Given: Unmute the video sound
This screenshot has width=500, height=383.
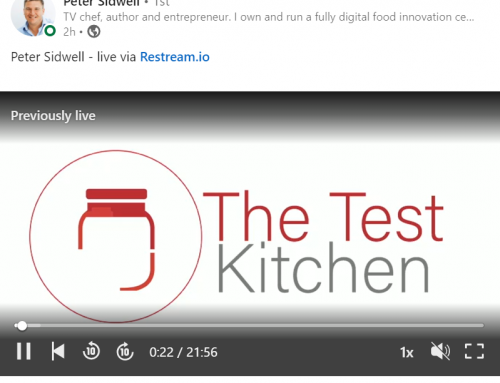Looking at the screenshot, I should pyautogui.click(x=440, y=351).
